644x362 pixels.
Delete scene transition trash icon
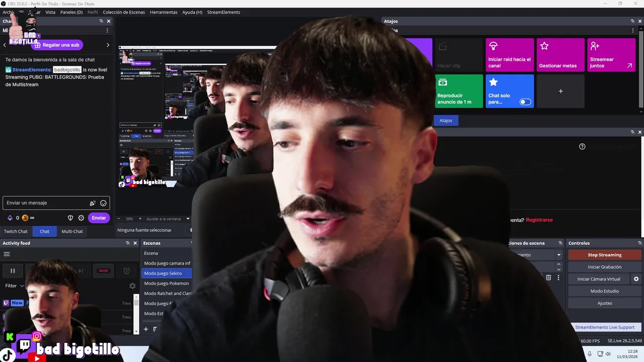coord(548,278)
